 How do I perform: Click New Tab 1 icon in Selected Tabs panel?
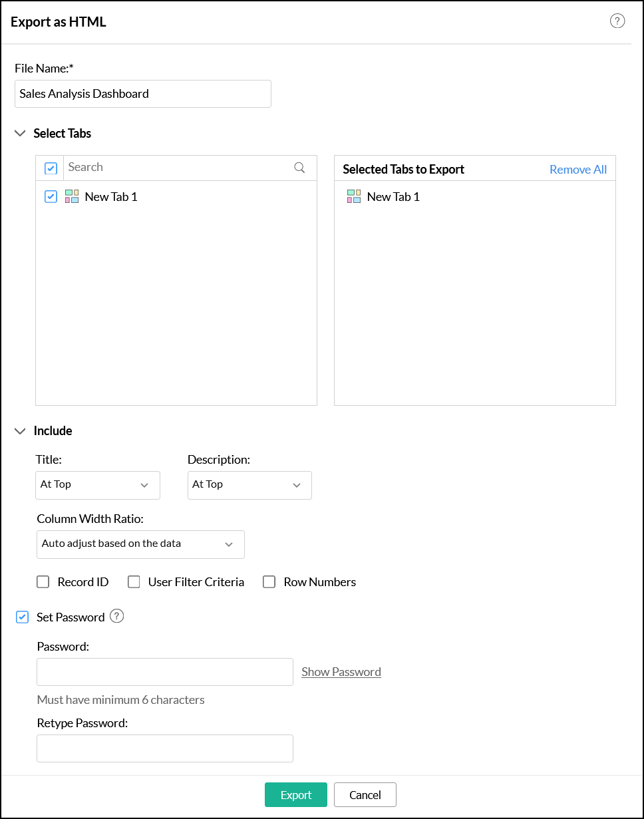354,196
